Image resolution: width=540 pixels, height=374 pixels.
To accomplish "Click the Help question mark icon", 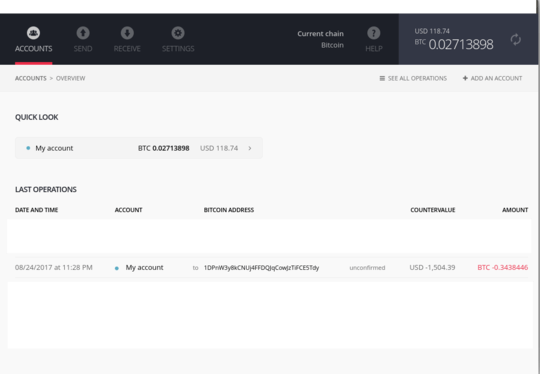I will point(374,33).
